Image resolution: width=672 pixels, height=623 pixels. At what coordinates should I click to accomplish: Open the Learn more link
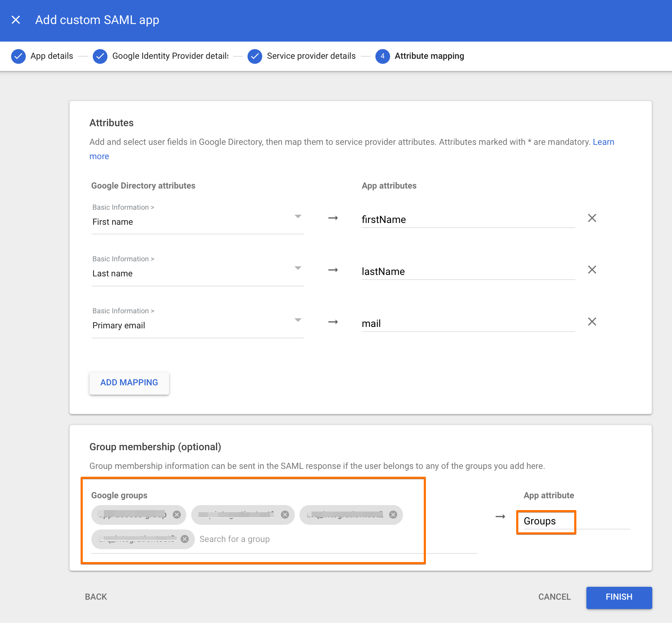604,142
